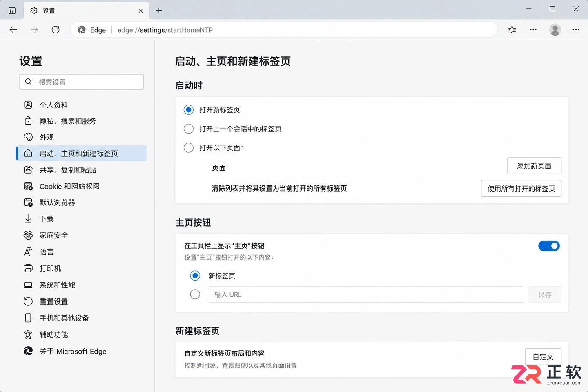Click the 家庭安全 icon

coord(28,235)
